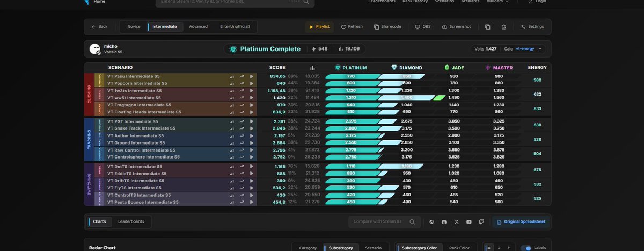The image size is (644, 251).
Task: Sort radar chart ascending arrow
Action: point(509,248)
